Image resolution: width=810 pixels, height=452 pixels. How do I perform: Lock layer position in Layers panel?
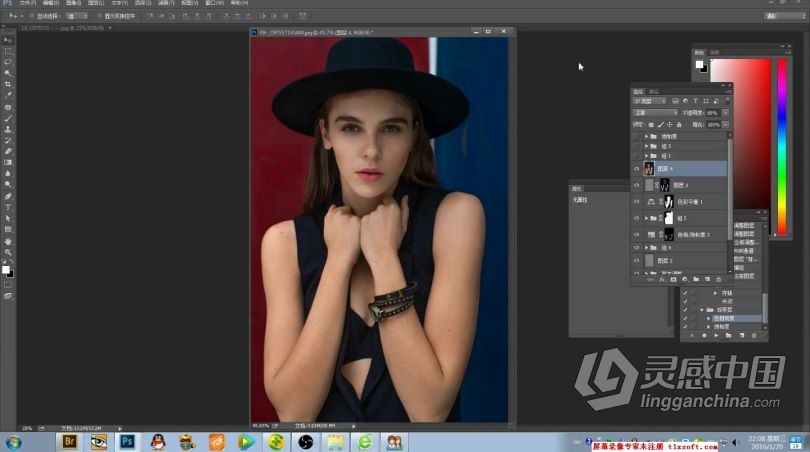point(669,124)
